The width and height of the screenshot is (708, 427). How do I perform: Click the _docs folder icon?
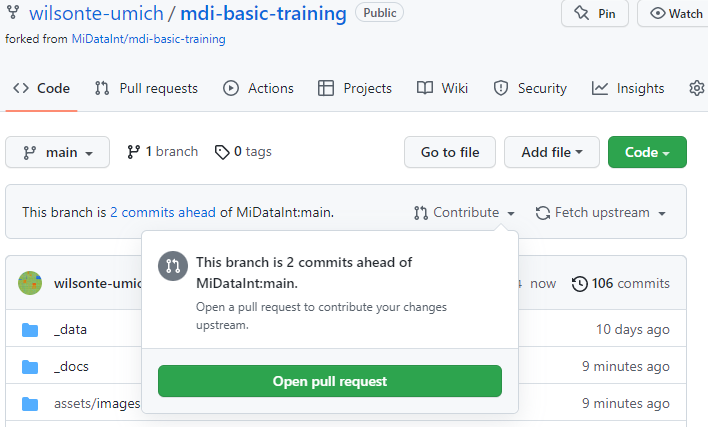(x=30, y=367)
